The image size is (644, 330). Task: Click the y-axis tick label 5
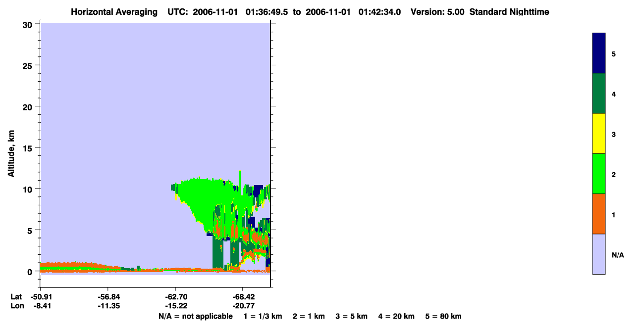point(30,230)
